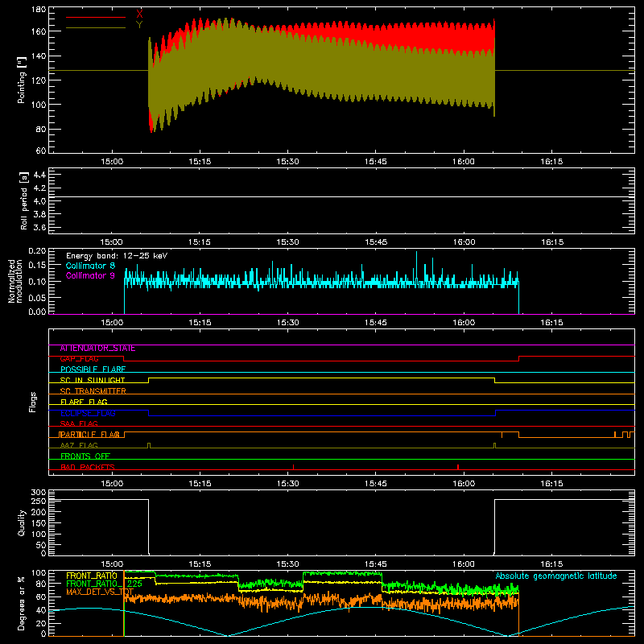Click the cyan 'Collimator 8' label
Image resolution: width=644 pixels, height=644 pixels.
coord(90,266)
